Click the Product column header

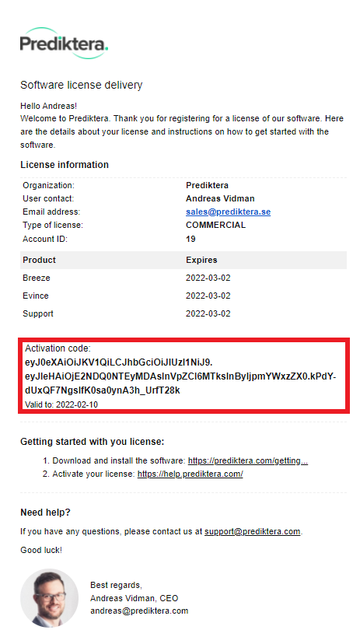click(x=39, y=260)
